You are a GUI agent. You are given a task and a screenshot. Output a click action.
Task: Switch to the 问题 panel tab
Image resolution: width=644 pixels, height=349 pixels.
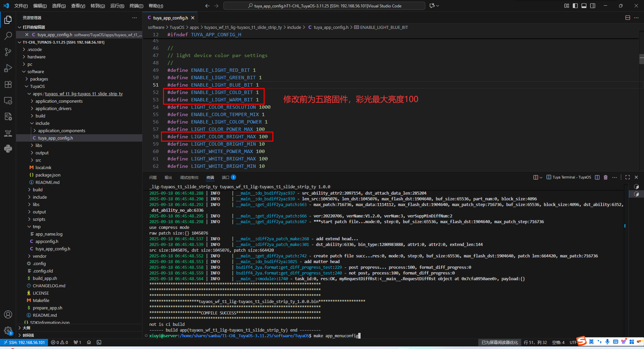(x=153, y=178)
